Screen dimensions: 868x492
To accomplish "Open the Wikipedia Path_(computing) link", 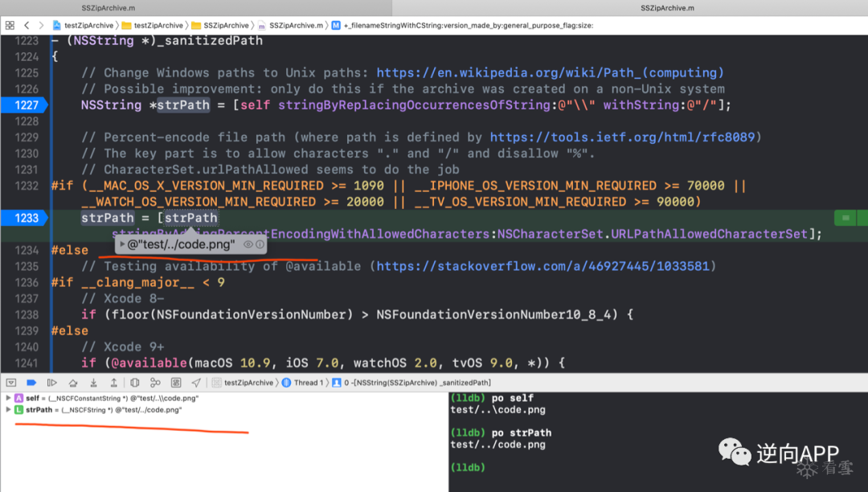I will (x=550, y=73).
